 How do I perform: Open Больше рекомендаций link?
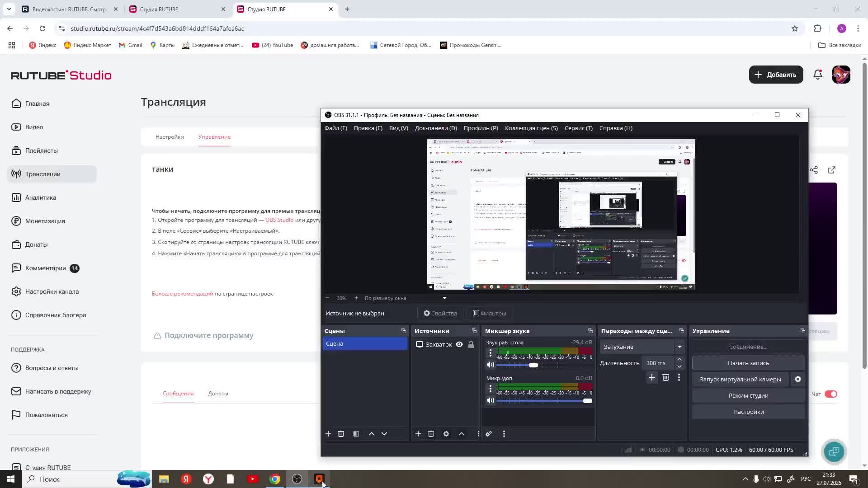[182, 294]
